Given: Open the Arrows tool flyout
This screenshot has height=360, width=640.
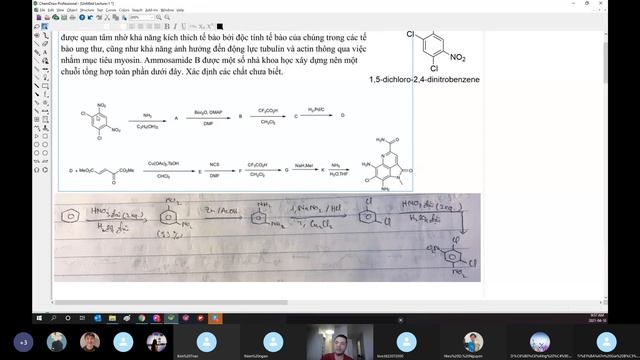Looking at the screenshot, I should pyautogui.click(x=45, y=69).
